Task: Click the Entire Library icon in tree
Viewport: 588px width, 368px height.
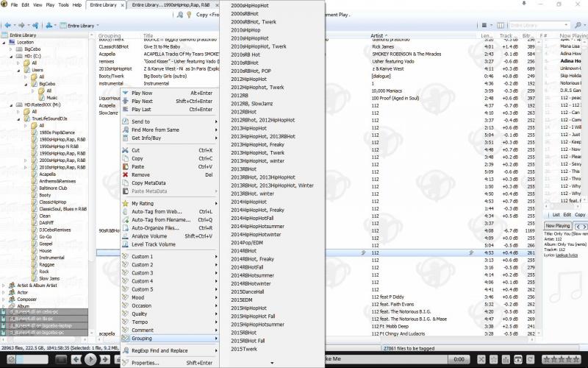Action: 4,35
